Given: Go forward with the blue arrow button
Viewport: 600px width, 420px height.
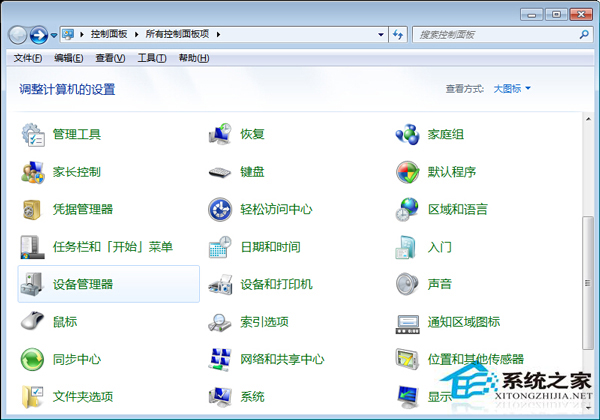Looking at the screenshot, I should click(39, 35).
